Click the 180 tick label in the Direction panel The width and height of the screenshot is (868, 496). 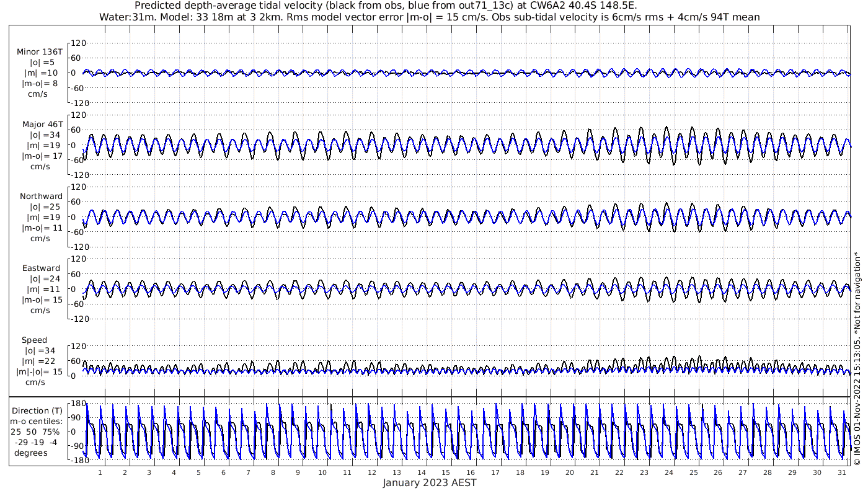coord(79,404)
